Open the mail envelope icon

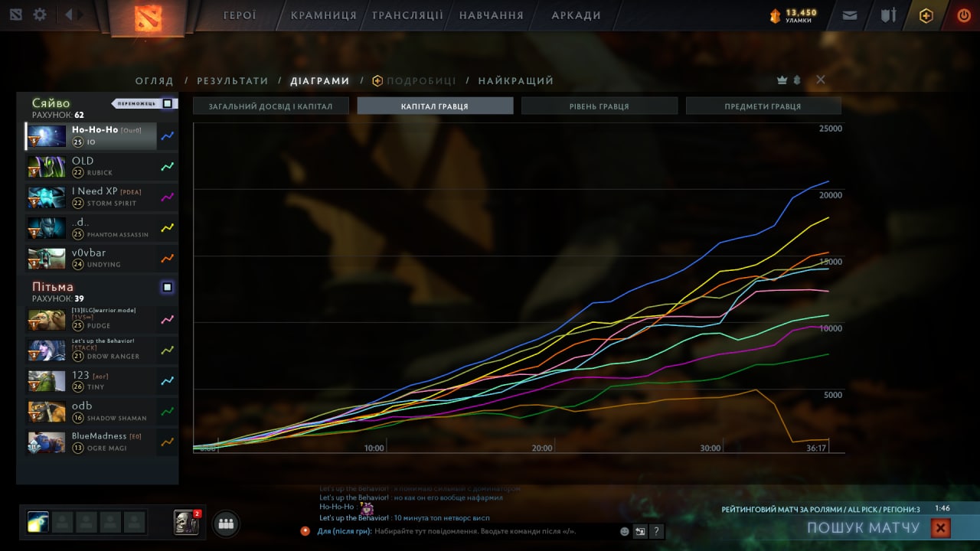coord(849,15)
